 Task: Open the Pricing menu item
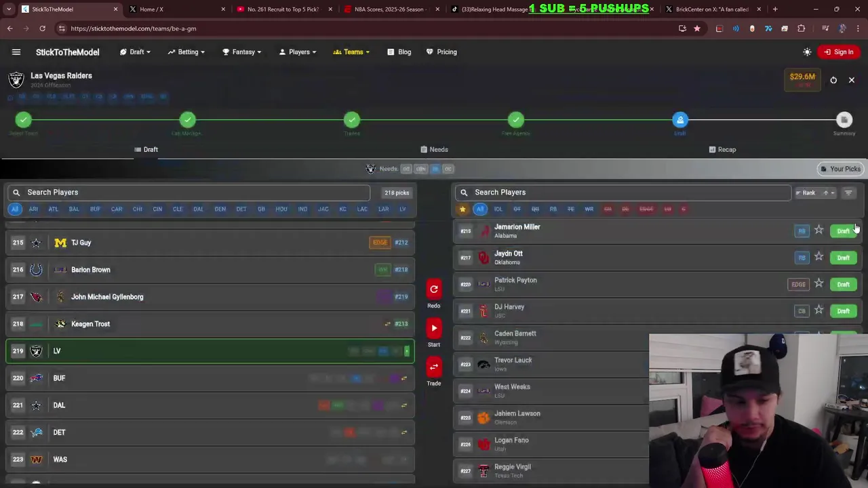point(441,52)
